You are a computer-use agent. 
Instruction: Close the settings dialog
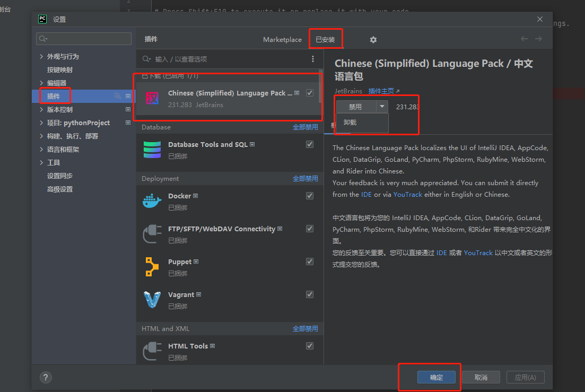(540, 19)
